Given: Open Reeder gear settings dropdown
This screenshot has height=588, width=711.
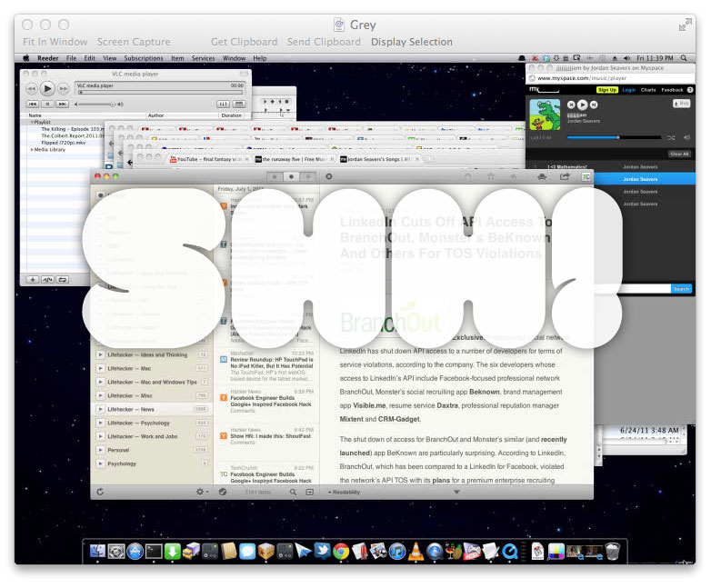Looking at the screenshot, I should pos(202,492).
